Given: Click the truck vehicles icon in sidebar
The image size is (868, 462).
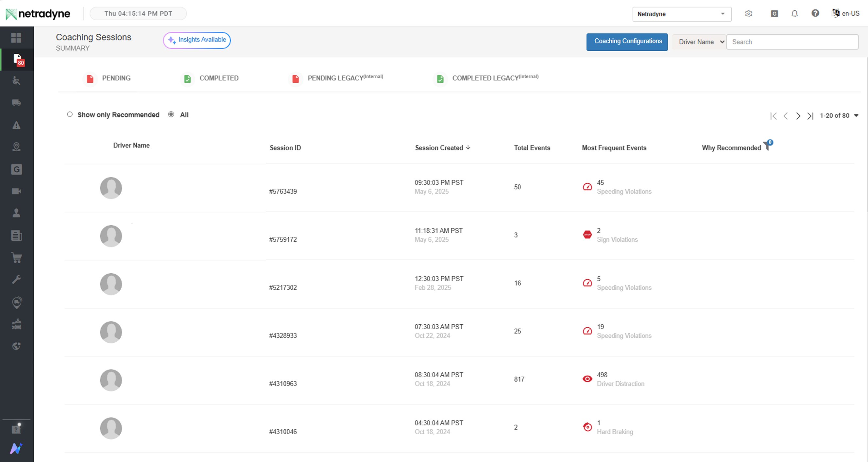Looking at the screenshot, I should pyautogui.click(x=16, y=102).
